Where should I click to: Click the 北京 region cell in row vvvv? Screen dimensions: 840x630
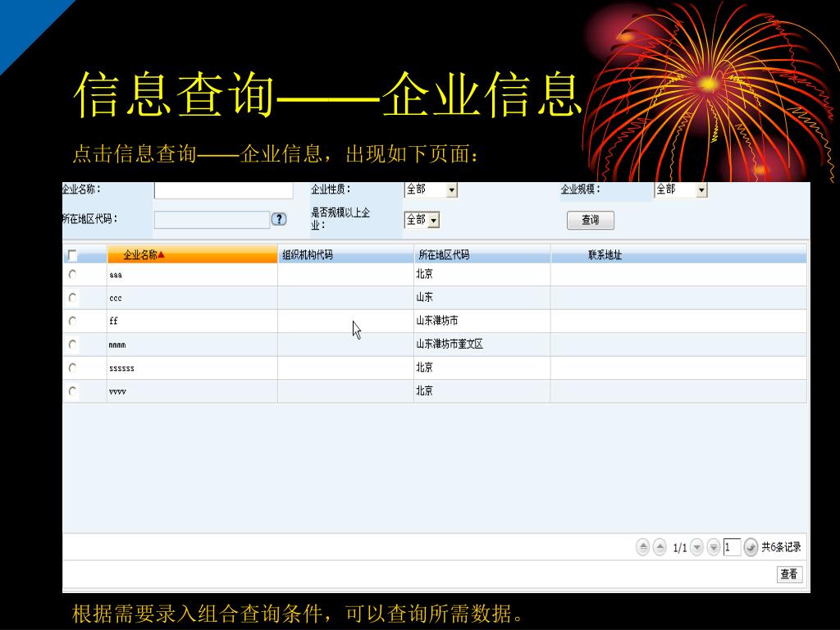click(x=482, y=391)
